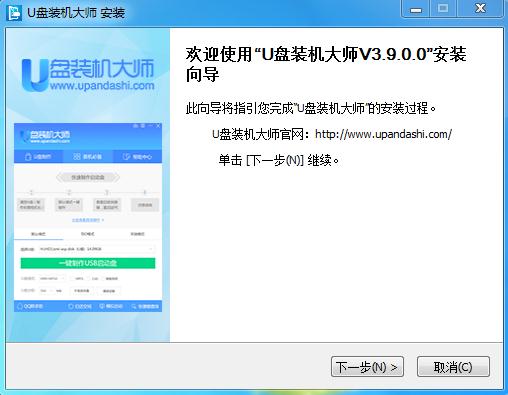
Task: Click the 欢迎使用 U盘装机大师V3.9.0.0 heading
Action: pyautogui.click(x=326, y=64)
